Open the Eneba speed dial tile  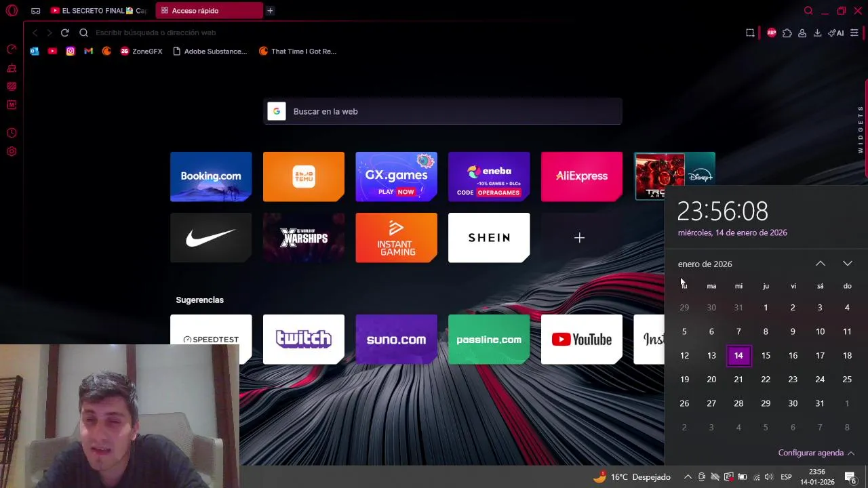(x=489, y=176)
